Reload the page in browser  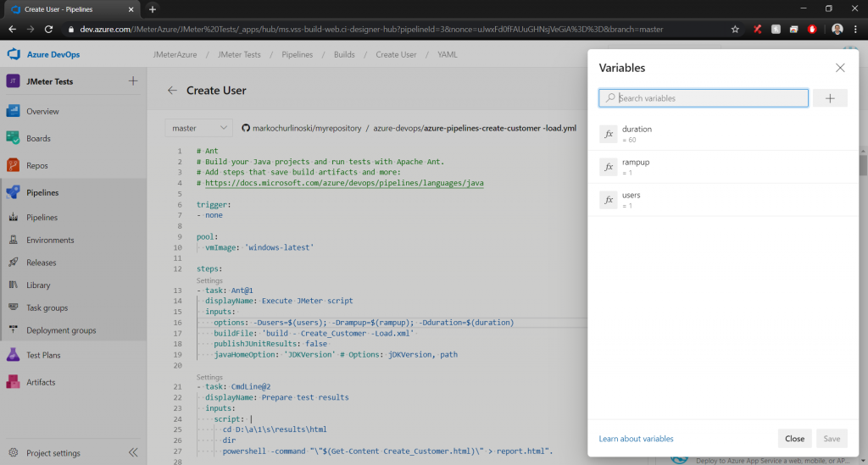coord(48,30)
